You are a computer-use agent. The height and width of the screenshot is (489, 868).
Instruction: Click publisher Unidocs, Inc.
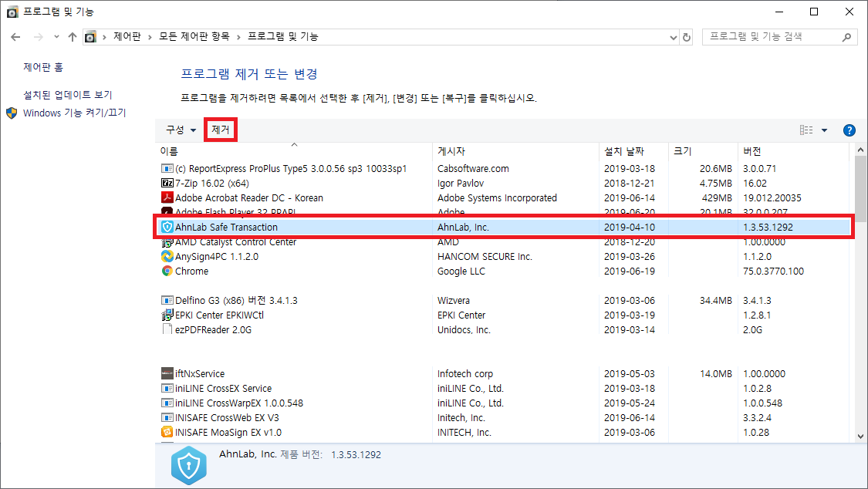[x=464, y=329]
